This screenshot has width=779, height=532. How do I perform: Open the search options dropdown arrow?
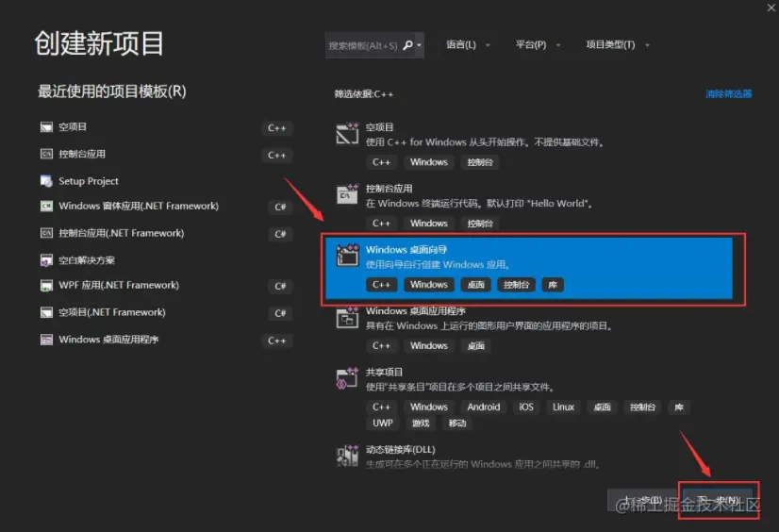[419, 45]
